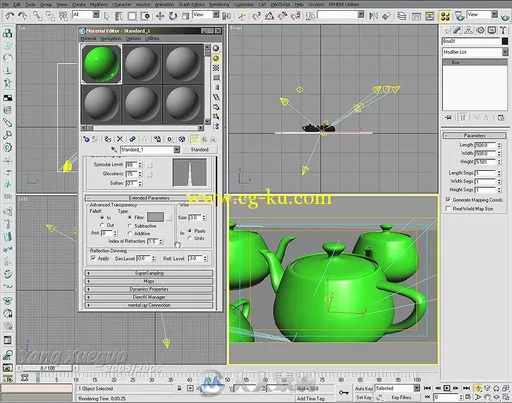
Task: Select the wire Pixels radio button
Action: tap(190, 231)
